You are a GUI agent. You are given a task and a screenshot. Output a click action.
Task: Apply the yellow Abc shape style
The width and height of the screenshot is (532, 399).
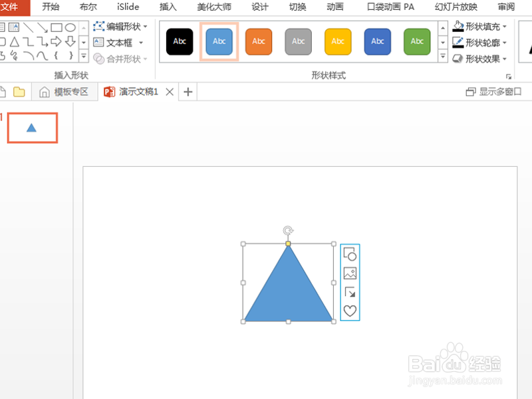(338, 42)
